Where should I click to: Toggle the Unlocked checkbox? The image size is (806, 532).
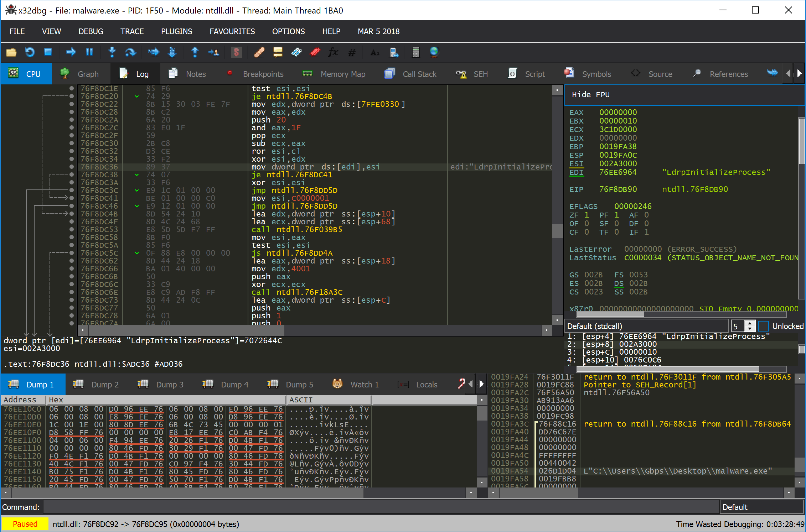tap(764, 326)
